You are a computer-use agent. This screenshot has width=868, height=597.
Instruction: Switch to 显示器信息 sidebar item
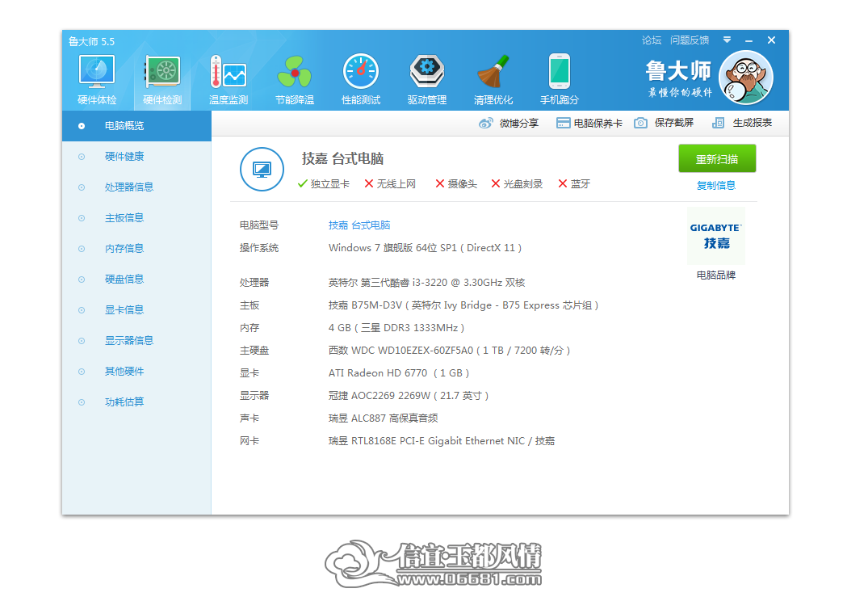click(136, 341)
